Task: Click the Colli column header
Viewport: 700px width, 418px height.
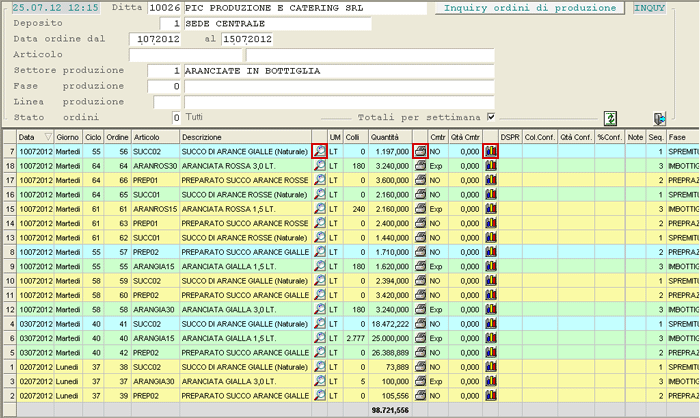Action: point(356,137)
